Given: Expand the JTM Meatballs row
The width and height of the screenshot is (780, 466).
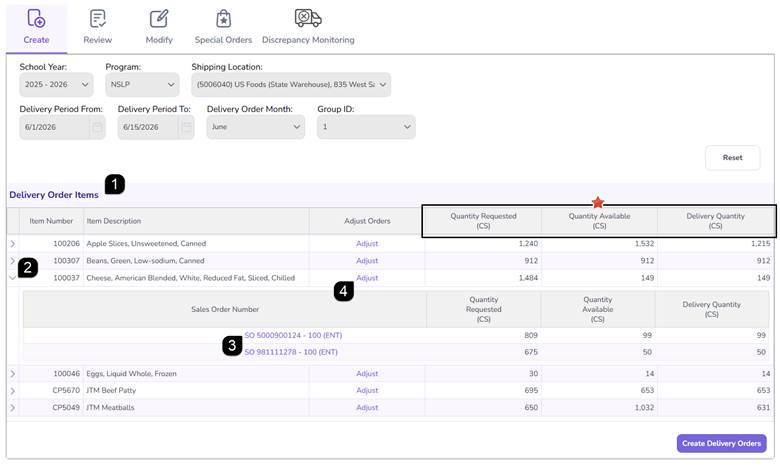Looking at the screenshot, I should tap(13, 407).
